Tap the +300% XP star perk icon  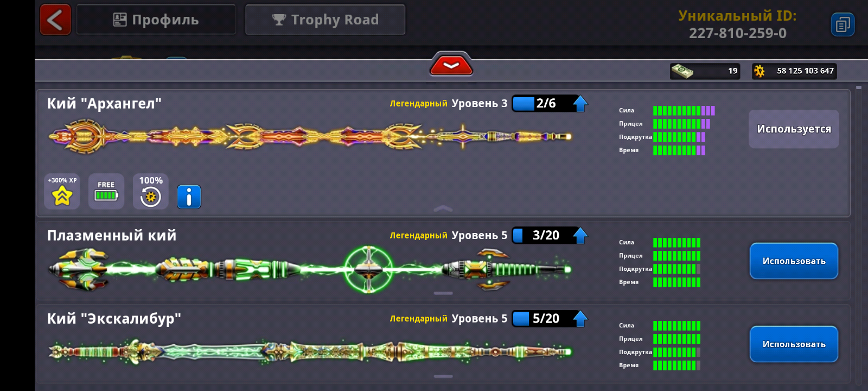tap(62, 191)
